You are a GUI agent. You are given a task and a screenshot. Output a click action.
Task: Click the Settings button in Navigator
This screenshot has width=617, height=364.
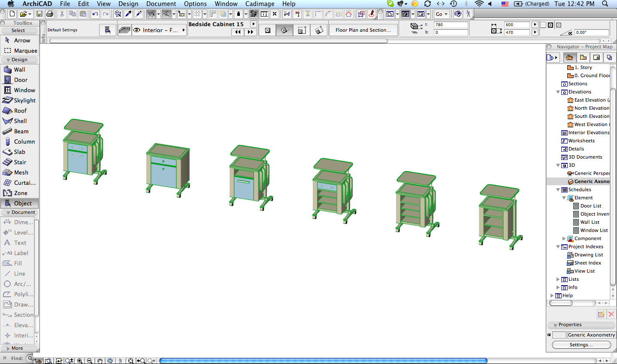click(581, 345)
